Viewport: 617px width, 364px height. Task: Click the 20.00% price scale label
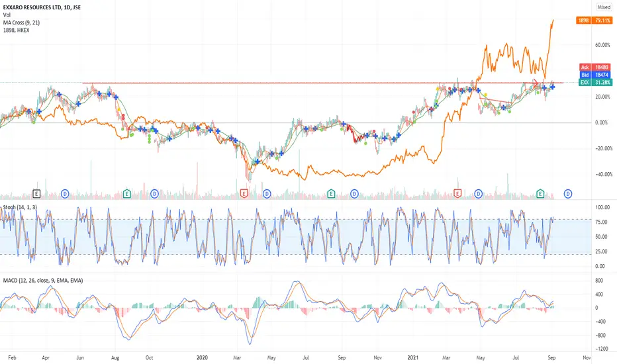click(x=603, y=97)
